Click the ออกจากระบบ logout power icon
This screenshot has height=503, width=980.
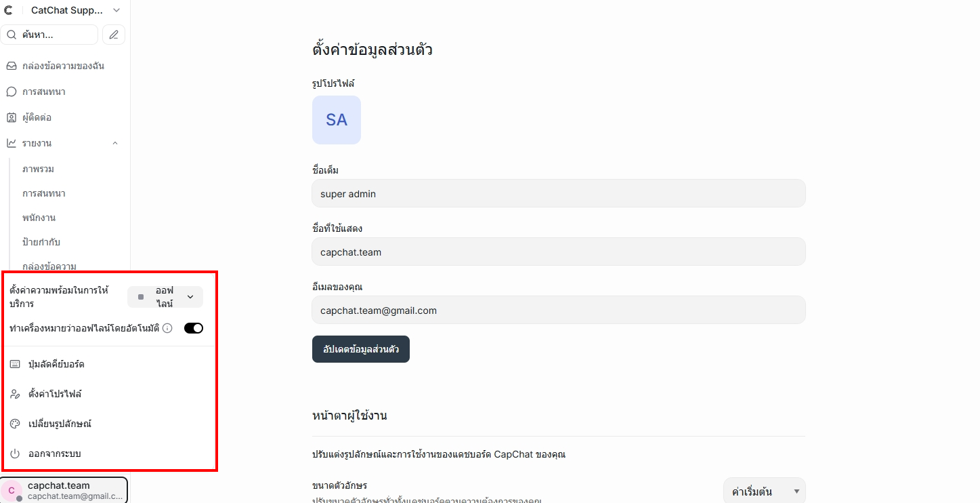click(14, 453)
